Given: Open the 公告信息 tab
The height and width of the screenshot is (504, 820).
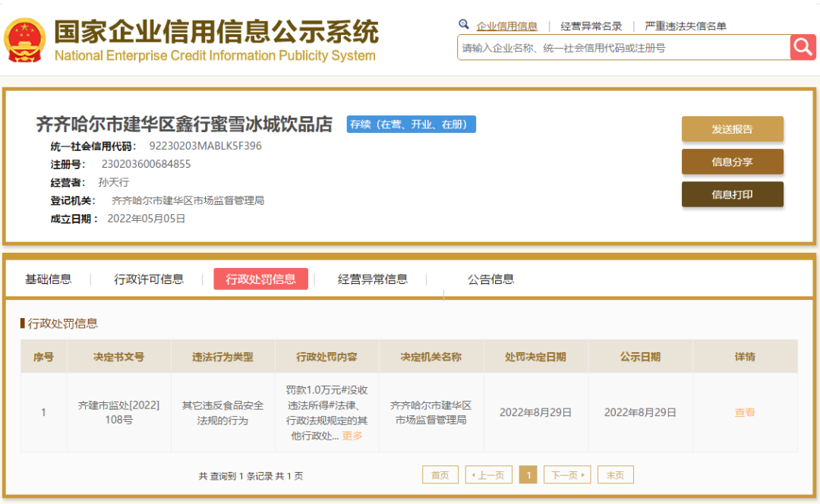Looking at the screenshot, I should click(x=490, y=279).
